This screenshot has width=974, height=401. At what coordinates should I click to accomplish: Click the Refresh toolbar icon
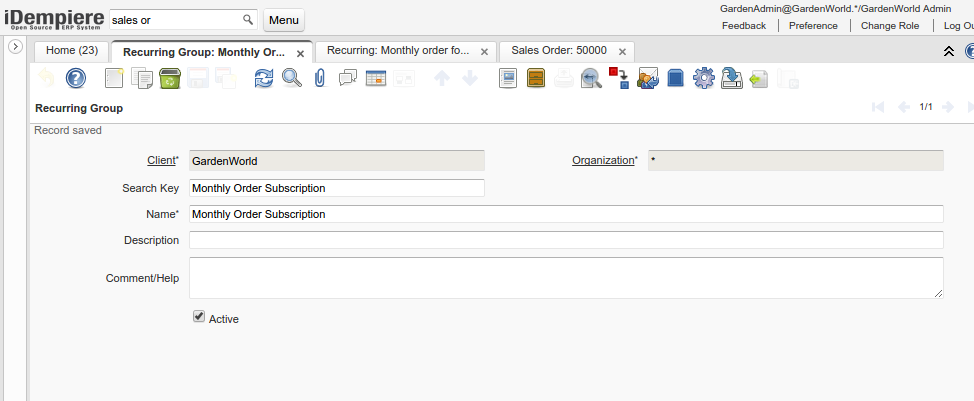[263, 78]
